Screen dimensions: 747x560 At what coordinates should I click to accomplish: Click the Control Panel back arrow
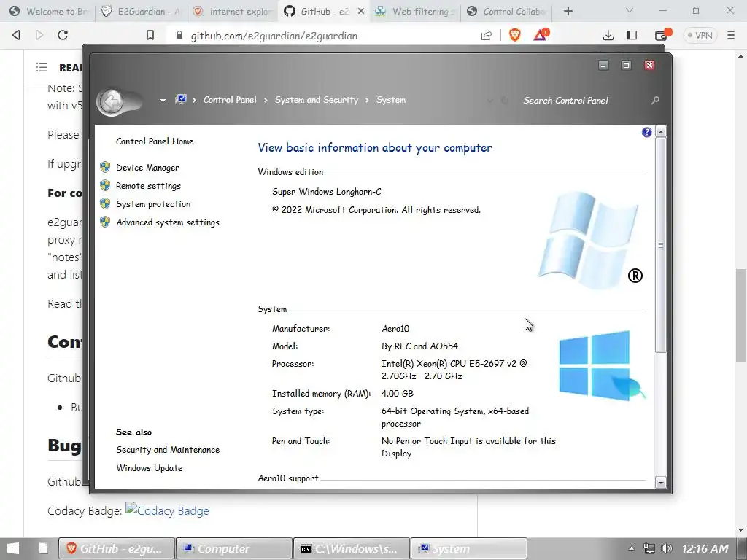click(x=112, y=101)
